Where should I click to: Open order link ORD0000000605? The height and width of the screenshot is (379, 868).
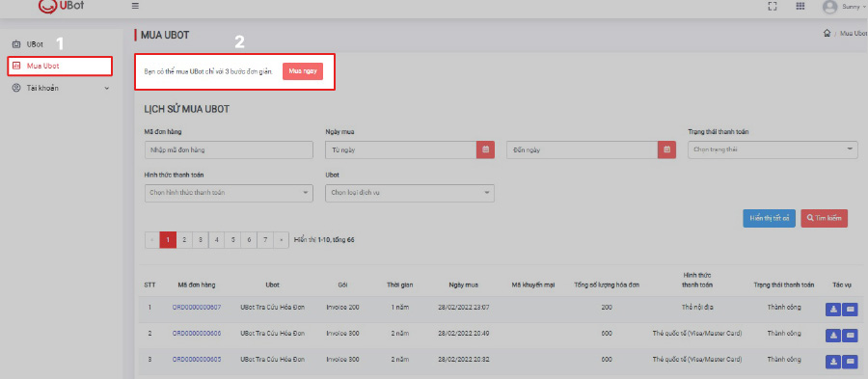click(x=197, y=360)
